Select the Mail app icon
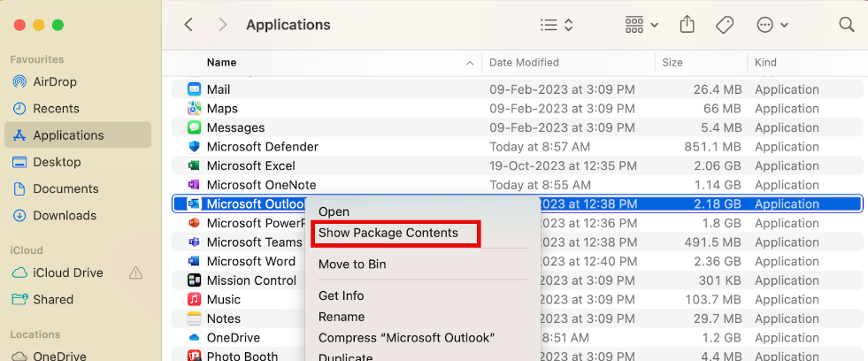The width and height of the screenshot is (868, 361). click(x=194, y=89)
